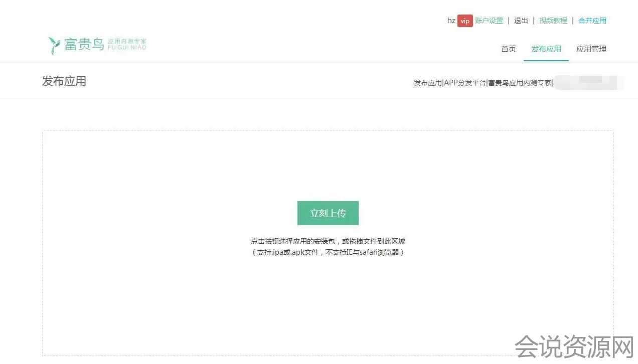
Task: Click the 会说资源网 watermark
Action: (x=575, y=347)
